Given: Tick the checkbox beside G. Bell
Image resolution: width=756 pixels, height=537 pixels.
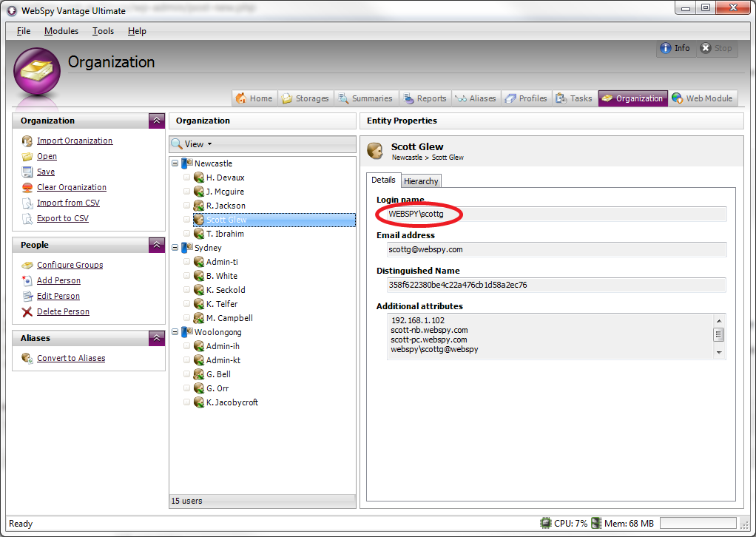Looking at the screenshot, I should [x=186, y=374].
